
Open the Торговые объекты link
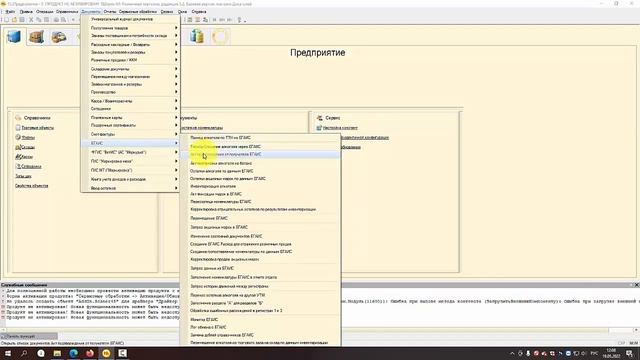pyautogui.click(x=38, y=128)
